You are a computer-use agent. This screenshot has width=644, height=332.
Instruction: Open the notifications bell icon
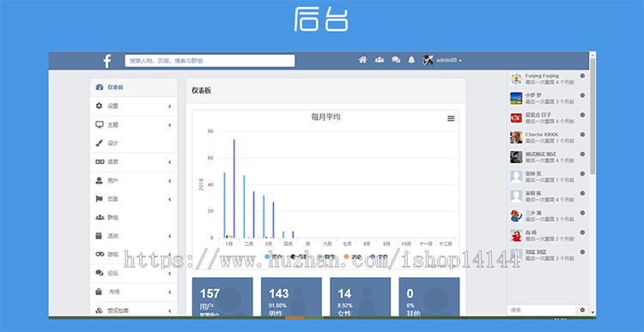point(411,60)
